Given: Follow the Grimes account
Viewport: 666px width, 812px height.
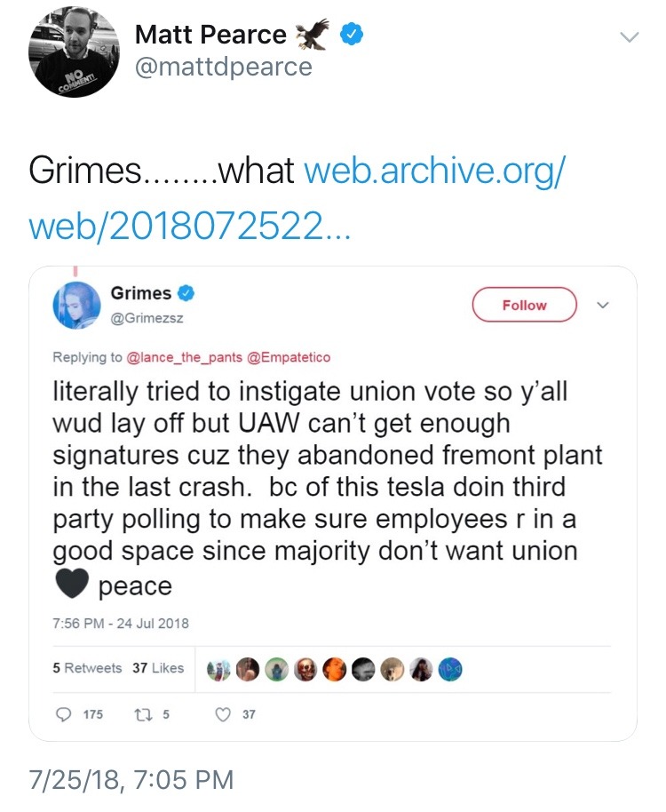Looking at the screenshot, I should 524,305.
